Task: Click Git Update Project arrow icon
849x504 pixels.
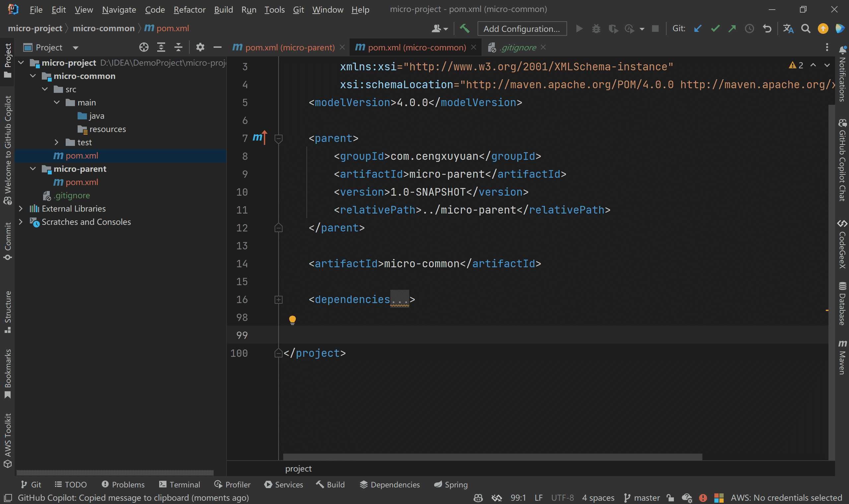Action: pyautogui.click(x=698, y=29)
